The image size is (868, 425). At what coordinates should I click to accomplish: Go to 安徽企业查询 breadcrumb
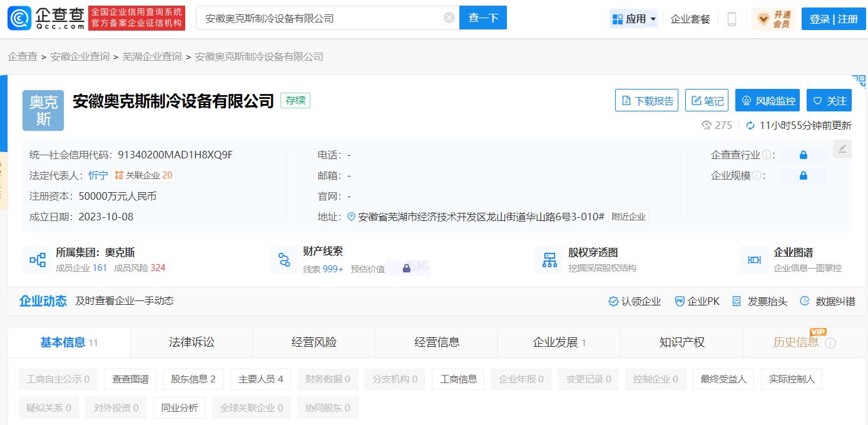[x=80, y=56]
